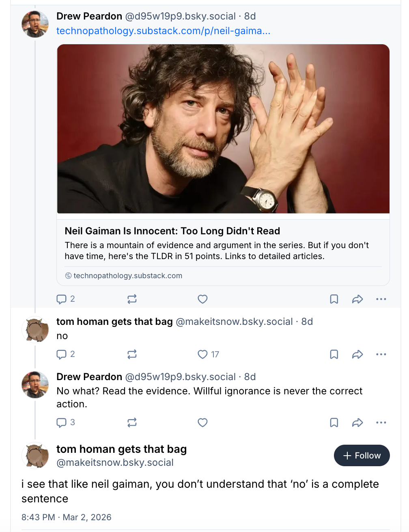Repost the substack link post
Screen dimensions: 409x532
coord(132,299)
